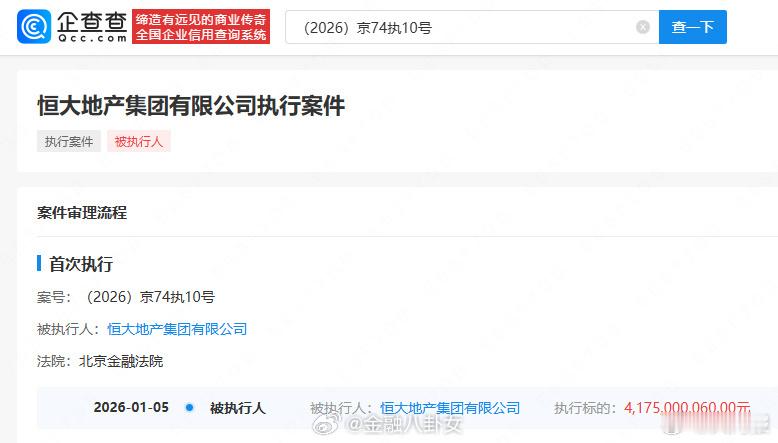Screen dimensions: 778x443
Task: Click the date 2026-01-05 in the timeline
Action: 131,407
